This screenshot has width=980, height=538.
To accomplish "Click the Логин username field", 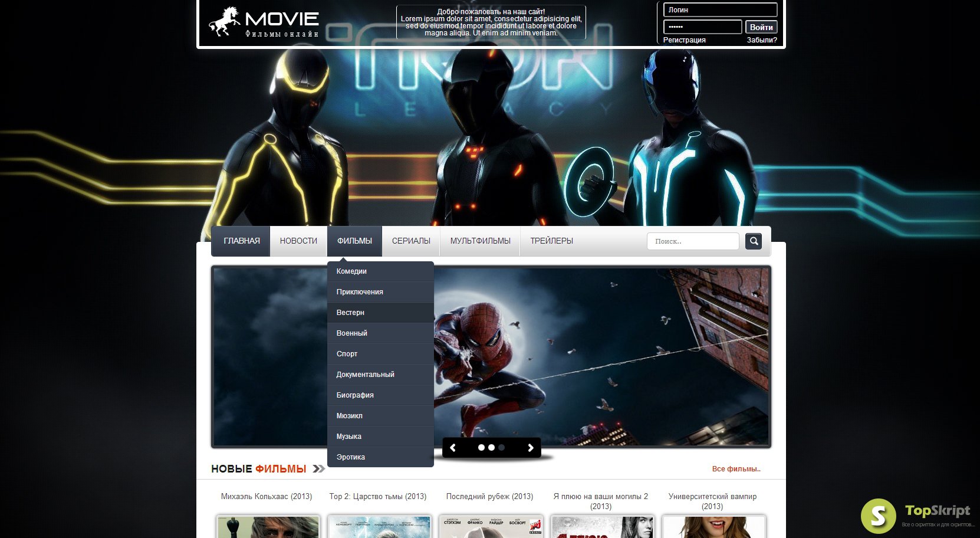I will coord(720,10).
